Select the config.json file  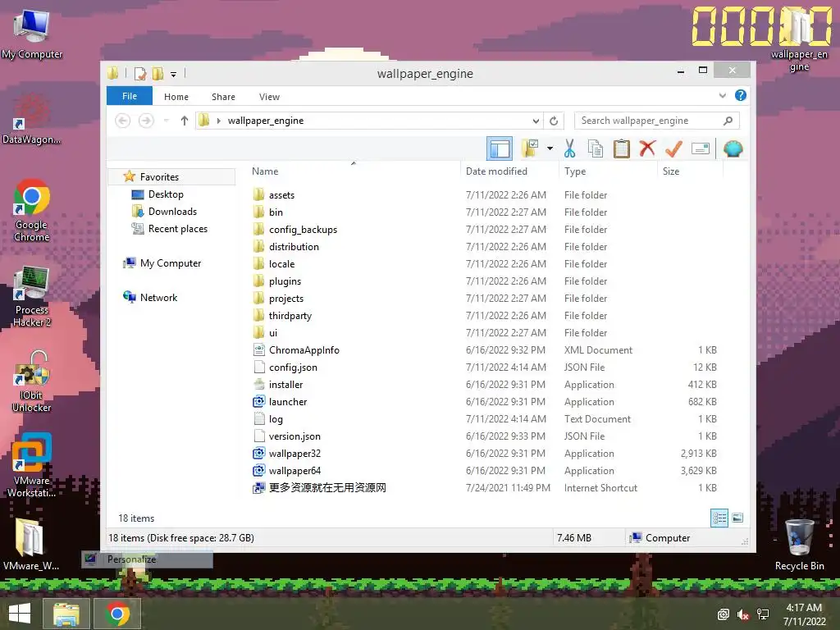coord(293,367)
